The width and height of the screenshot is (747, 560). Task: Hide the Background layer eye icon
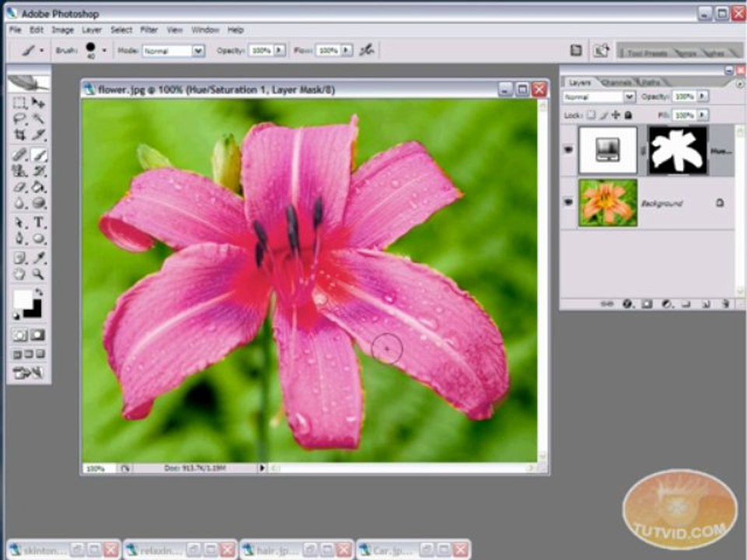point(568,202)
